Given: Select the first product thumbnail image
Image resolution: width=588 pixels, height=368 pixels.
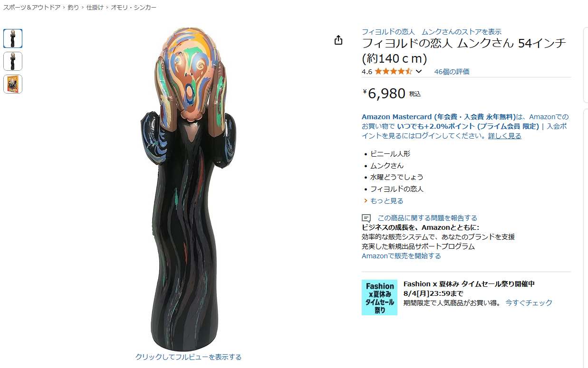Looking at the screenshot, I should pyautogui.click(x=13, y=38).
